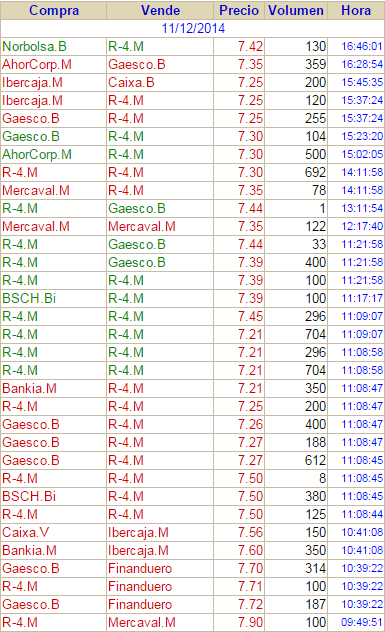Viewport: 385px width, 632px height.
Task: Click the time 15:45:35
Action: click(362, 82)
